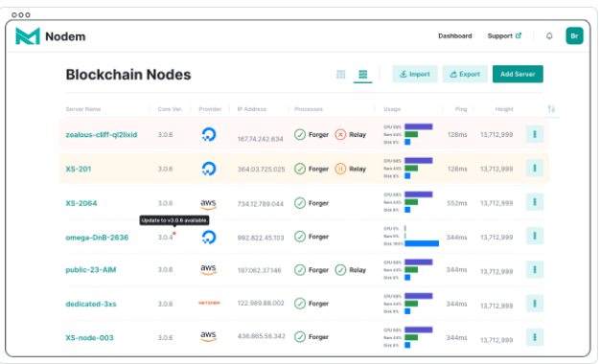Image resolution: width=600 pixels, height=364 pixels.
Task: Click CPU usage bar for zealous-cliff-ql2lixid
Action: pos(419,126)
